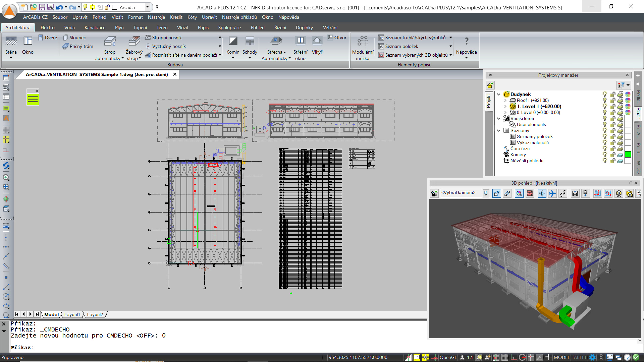Image resolution: width=644 pixels, height=362 pixels.
Task: Click the camera tripod icon in 3D view toolbar
Action: [619, 193]
